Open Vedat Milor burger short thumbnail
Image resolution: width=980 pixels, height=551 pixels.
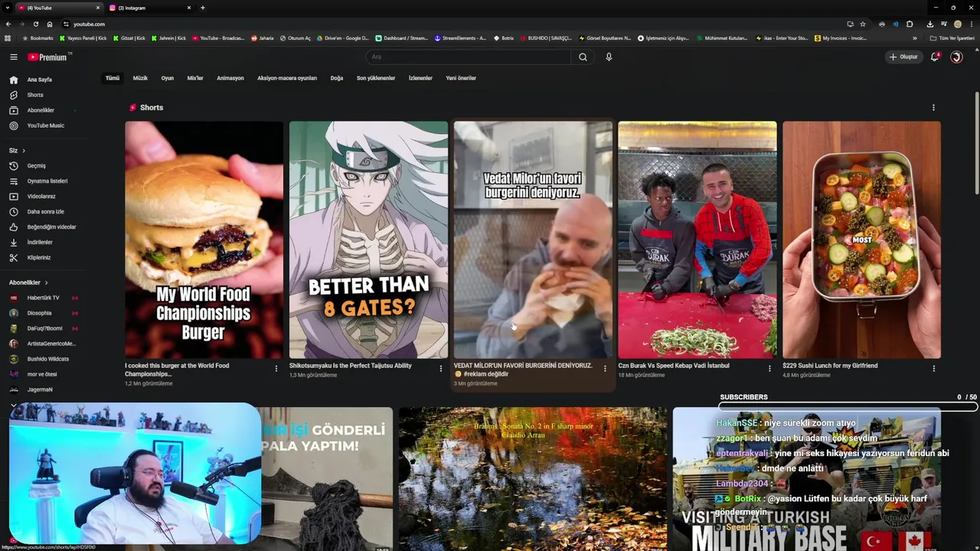point(533,240)
